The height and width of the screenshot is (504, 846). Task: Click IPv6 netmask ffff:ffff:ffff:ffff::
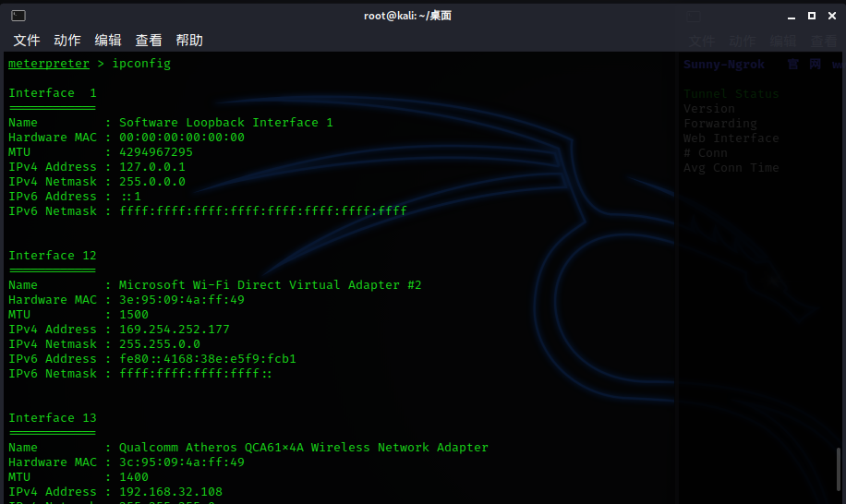click(x=196, y=374)
